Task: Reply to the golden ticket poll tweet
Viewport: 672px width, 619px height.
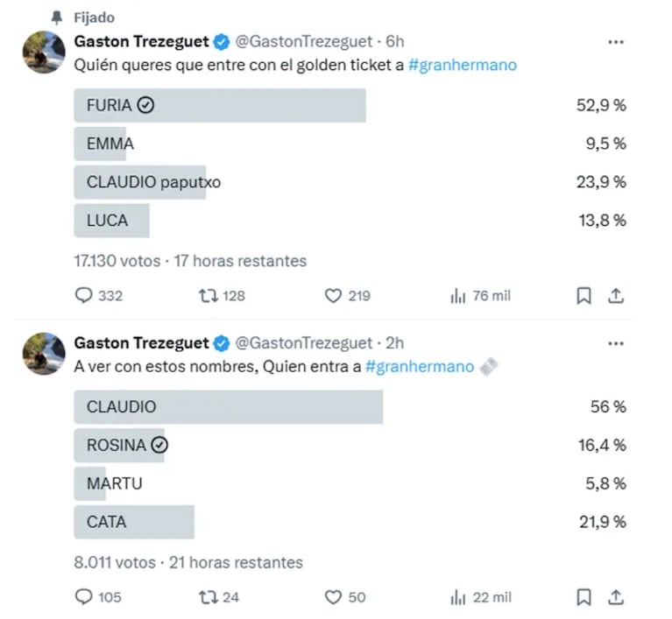Action: click(x=84, y=296)
